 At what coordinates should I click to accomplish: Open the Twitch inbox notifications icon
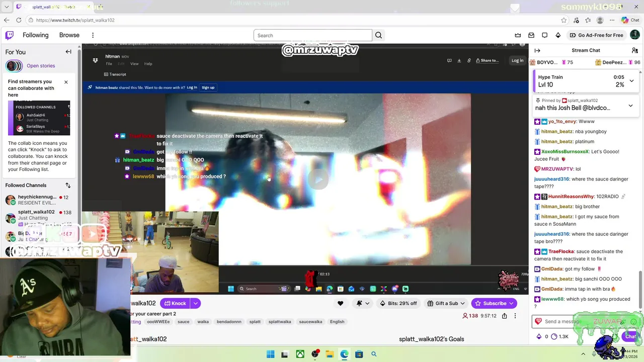click(x=531, y=35)
